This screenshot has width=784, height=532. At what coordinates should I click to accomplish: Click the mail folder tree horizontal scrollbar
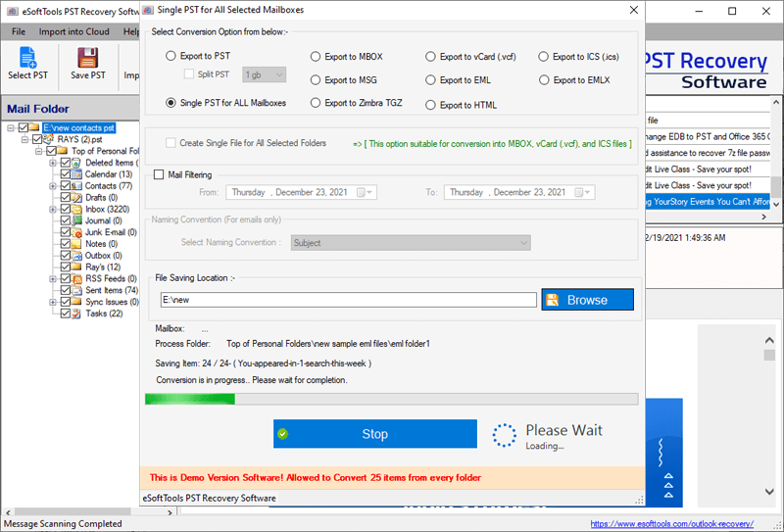tap(87, 512)
